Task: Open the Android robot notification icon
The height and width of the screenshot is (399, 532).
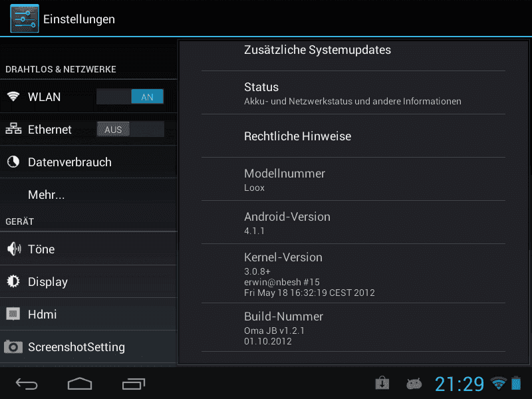Action: pos(414,384)
